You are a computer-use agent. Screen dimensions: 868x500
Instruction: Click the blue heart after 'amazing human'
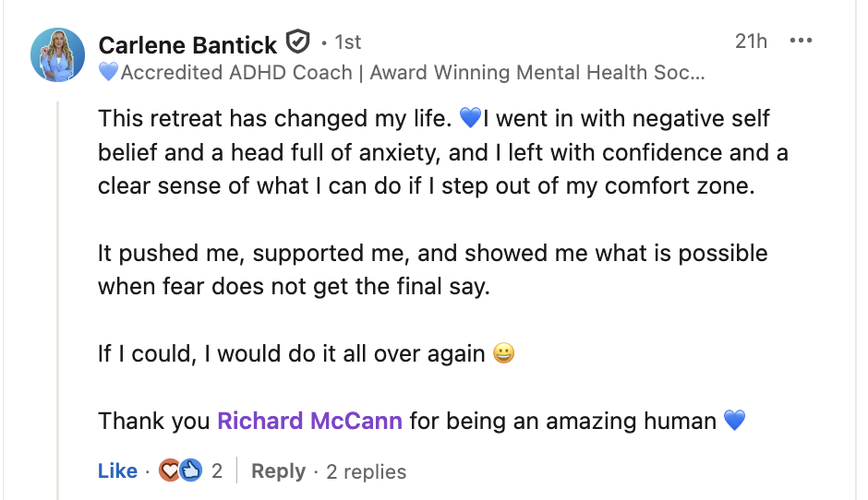pyautogui.click(x=734, y=422)
